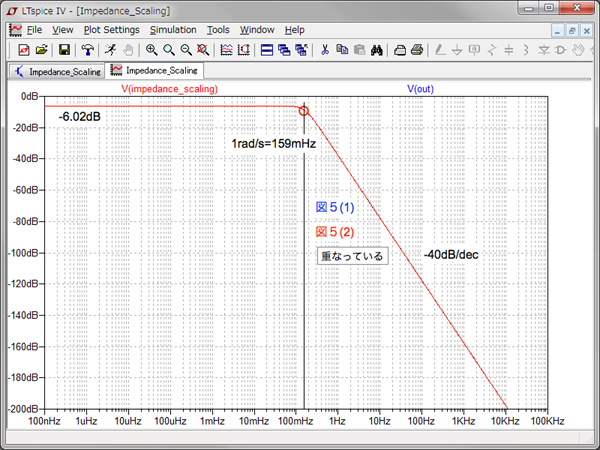Switch to the schematic Impedance_Scaling tab
The image size is (600, 450).
click(x=56, y=72)
